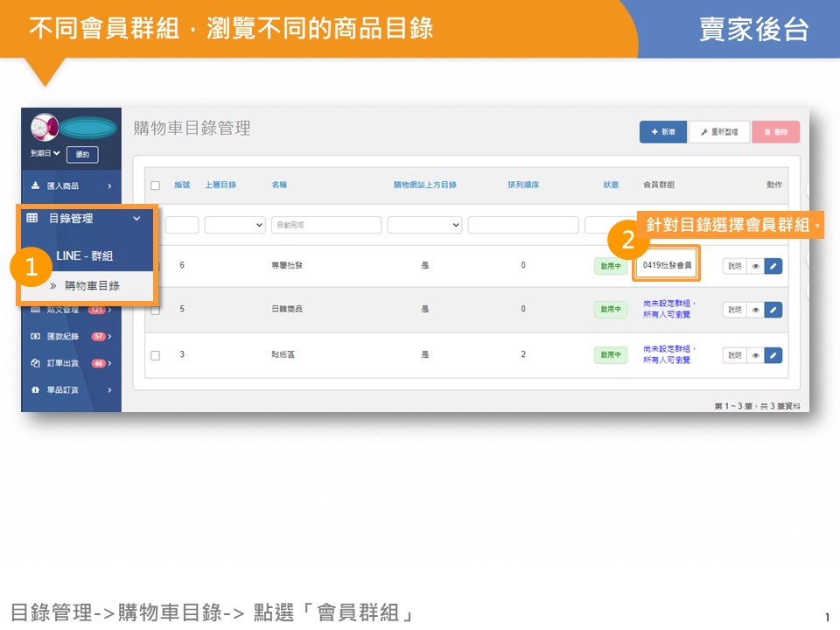Click the 單品訂貨 icon in sidebar
This screenshot has height=630, width=840.
click(36, 390)
